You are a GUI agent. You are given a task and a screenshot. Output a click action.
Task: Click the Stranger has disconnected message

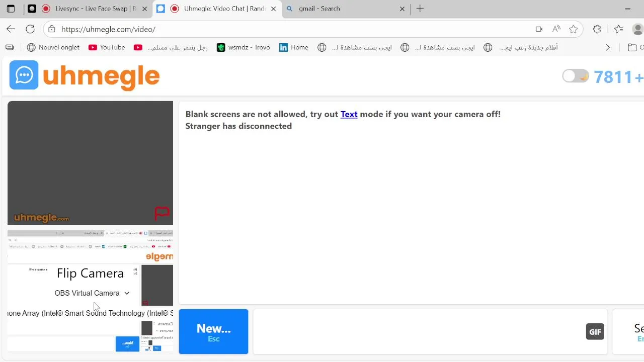(238, 126)
